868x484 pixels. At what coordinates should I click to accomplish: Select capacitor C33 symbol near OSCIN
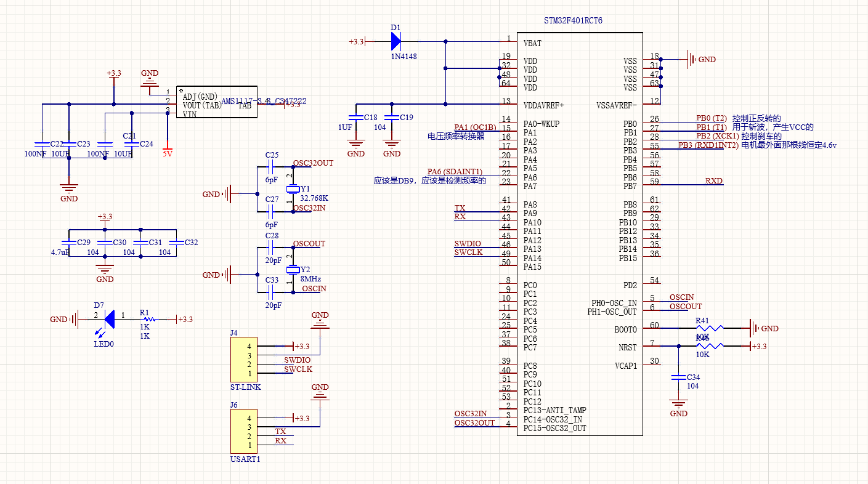[x=271, y=292]
